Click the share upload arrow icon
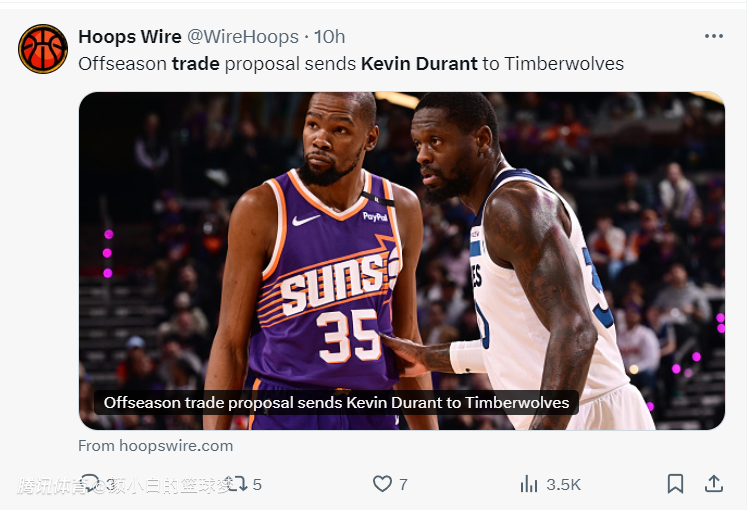Screen dimensions: 747x510 (x=714, y=484)
